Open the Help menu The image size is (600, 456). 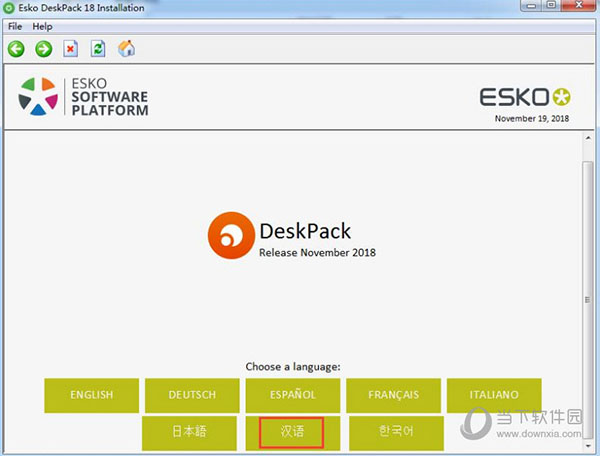(x=42, y=26)
